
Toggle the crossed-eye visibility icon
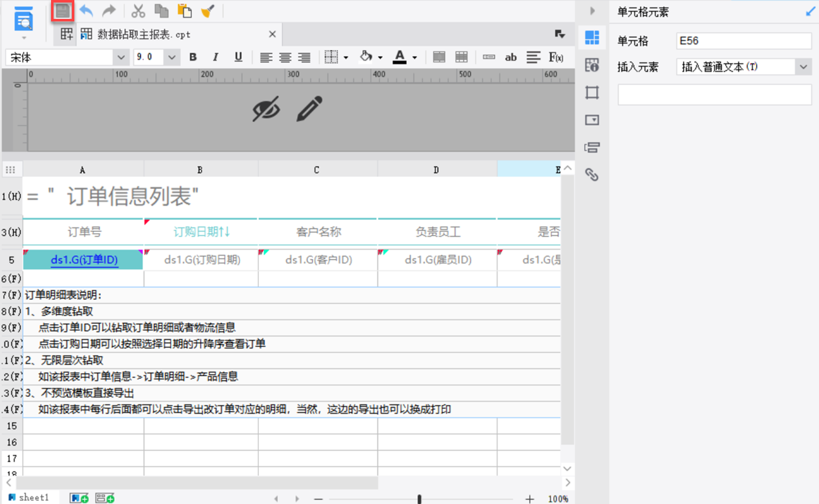pos(266,110)
